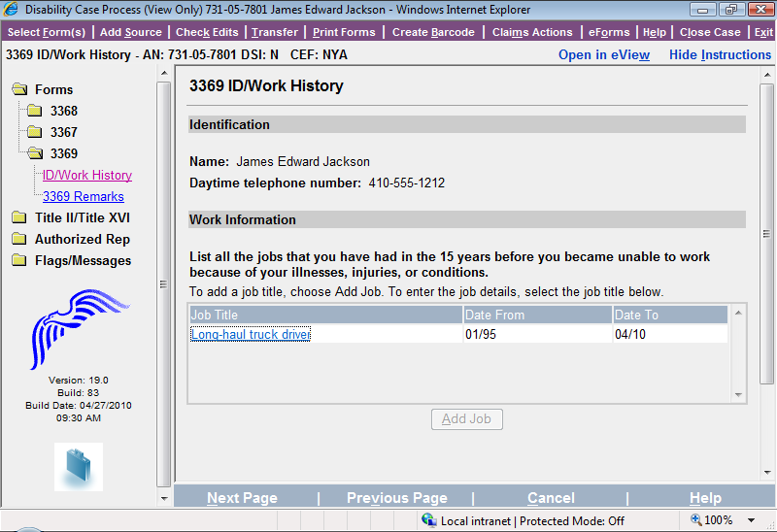Click the name James Edward Jackson in form
Viewport: 777px width, 532px height.
303,161
